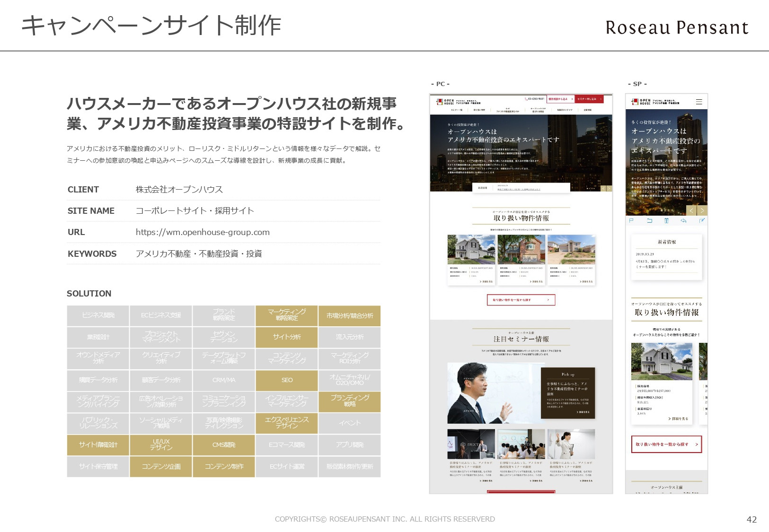Click the share icon in the SP browser toolbar
The height and width of the screenshot is (532, 769).
coord(701,221)
